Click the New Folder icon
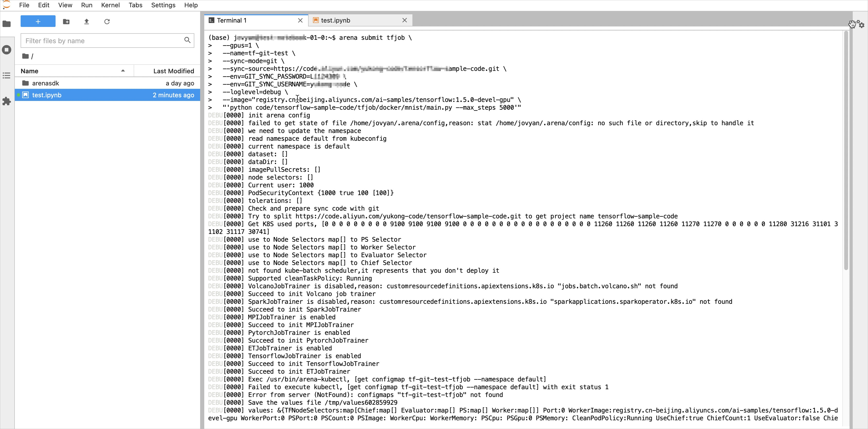Image resolution: width=868 pixels, height=429 pixels. tap(66, 22)
